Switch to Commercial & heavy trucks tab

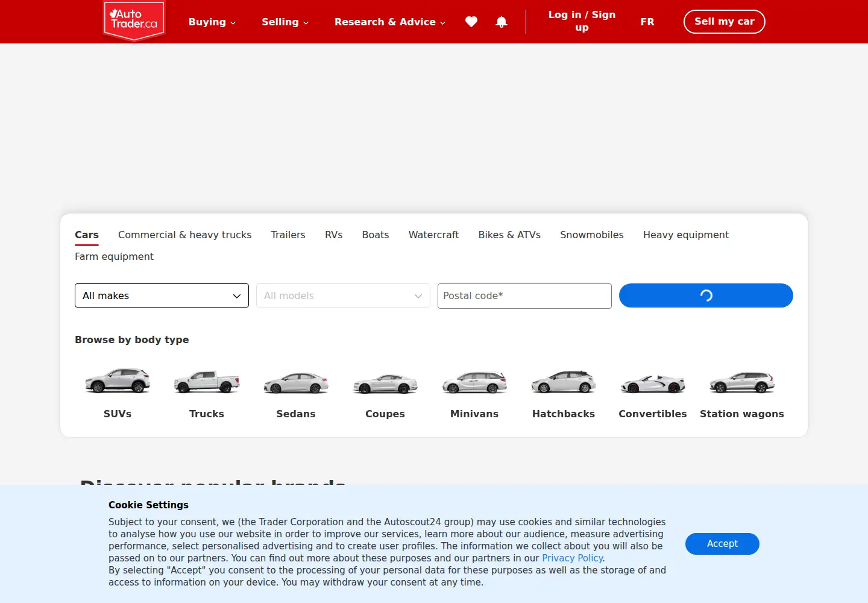point(185,235)
